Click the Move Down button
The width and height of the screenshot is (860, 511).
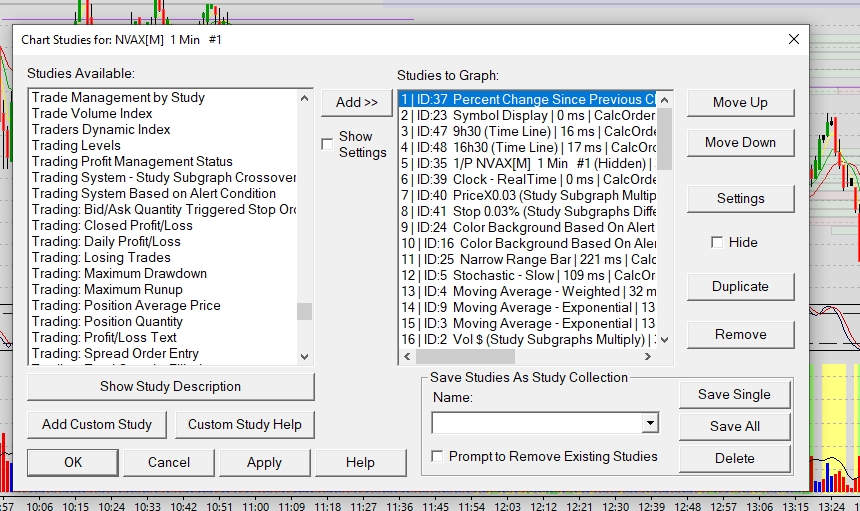740,143
